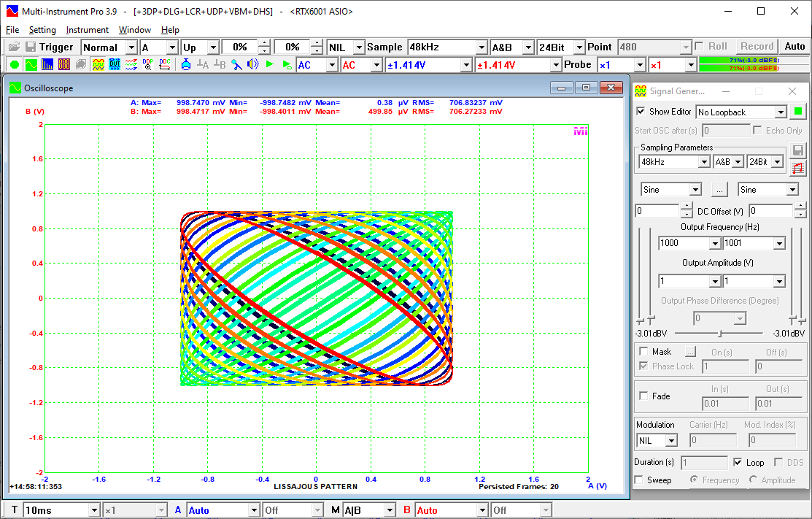Open the Spectrum Analyzer from the toolbar

coord(47,64)
